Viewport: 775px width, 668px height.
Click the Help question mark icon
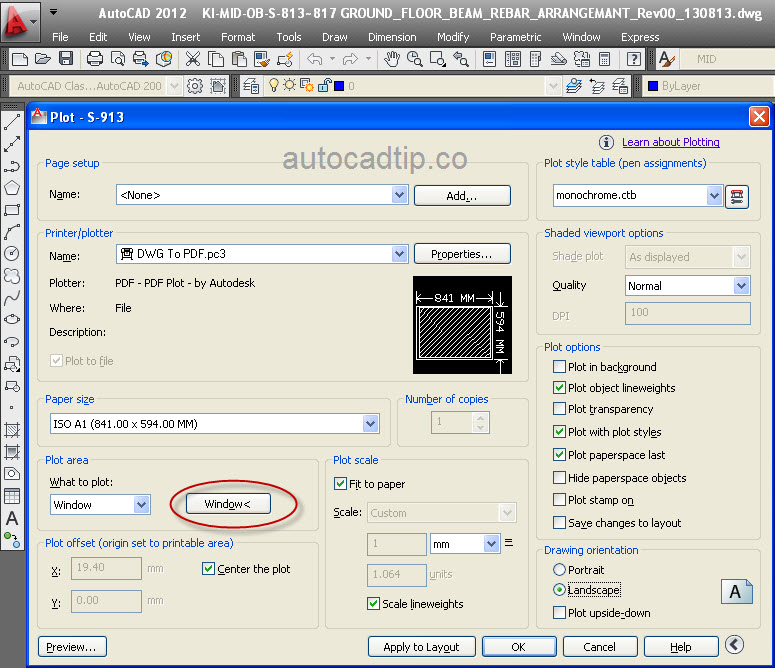634,59
